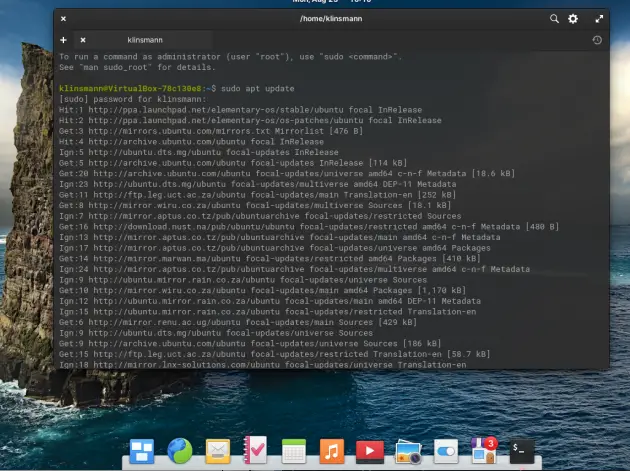Open the terminal search (magnifier) icon
Image resolution: width=630 pixels, height=471 pixels.
coord(554,18)
